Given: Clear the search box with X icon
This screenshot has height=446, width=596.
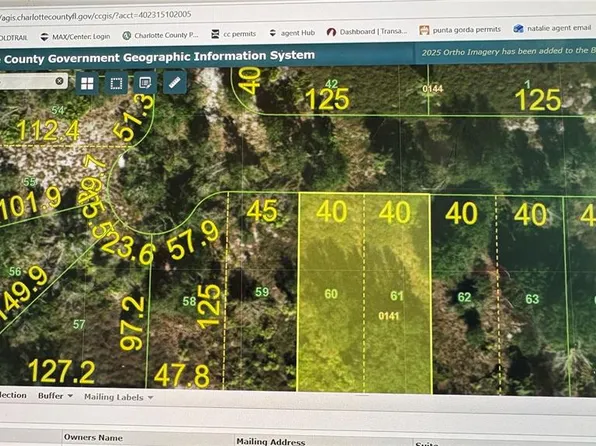Looking at the screenshot, I should pyautogui.click(x=59, y=81).
